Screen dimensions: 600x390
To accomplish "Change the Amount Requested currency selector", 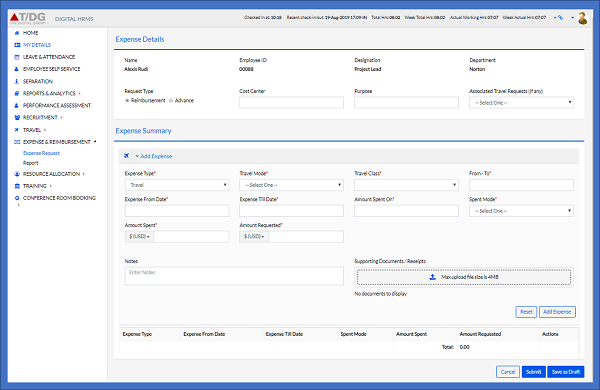I will [254, 237].
